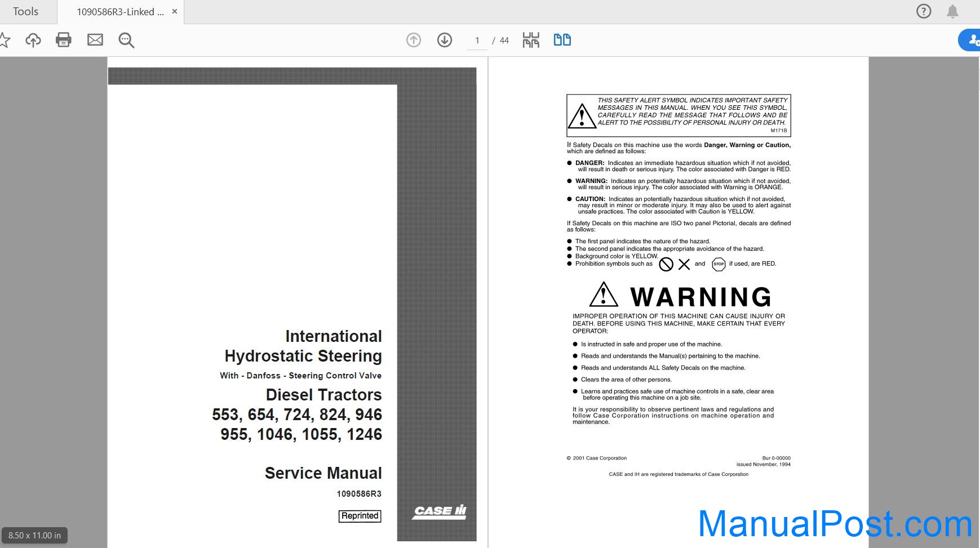The height and width of the screenshot is (548, 980).
Task: Click the 'International' title line
Action: click(x=334, y=336)
